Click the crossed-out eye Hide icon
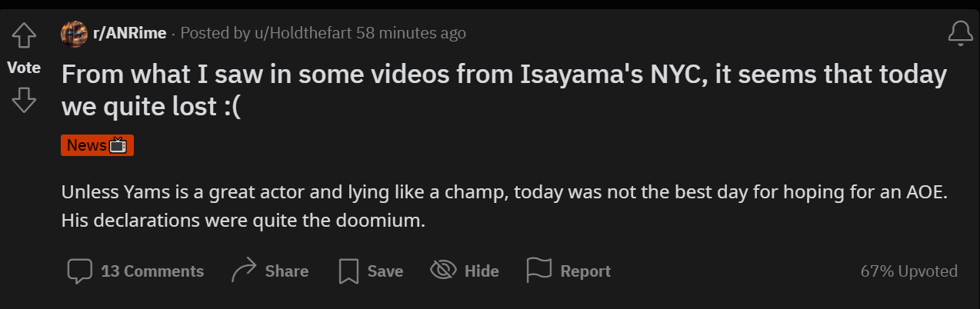 443,270
